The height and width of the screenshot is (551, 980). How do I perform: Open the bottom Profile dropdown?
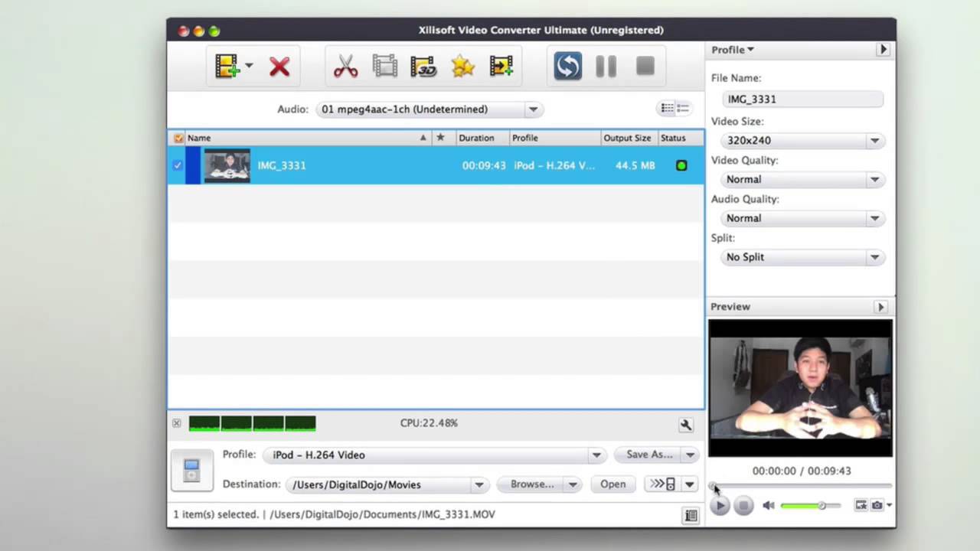click(x=434, y=455)
